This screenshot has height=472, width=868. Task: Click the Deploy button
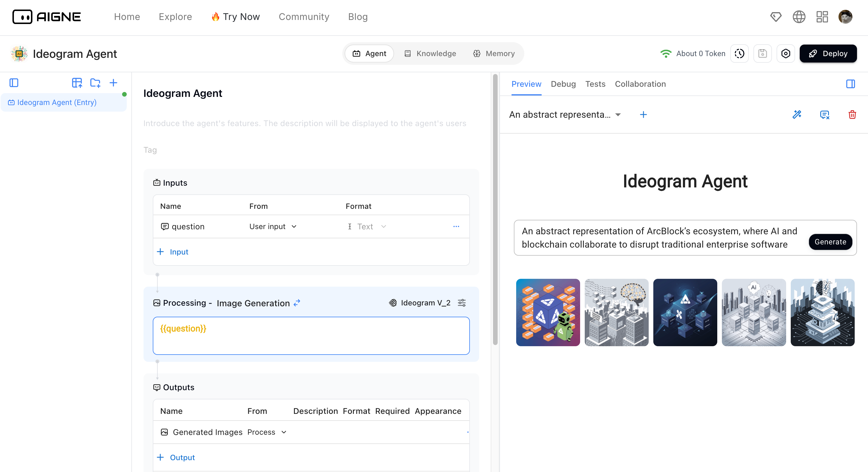tap(828, 54)
